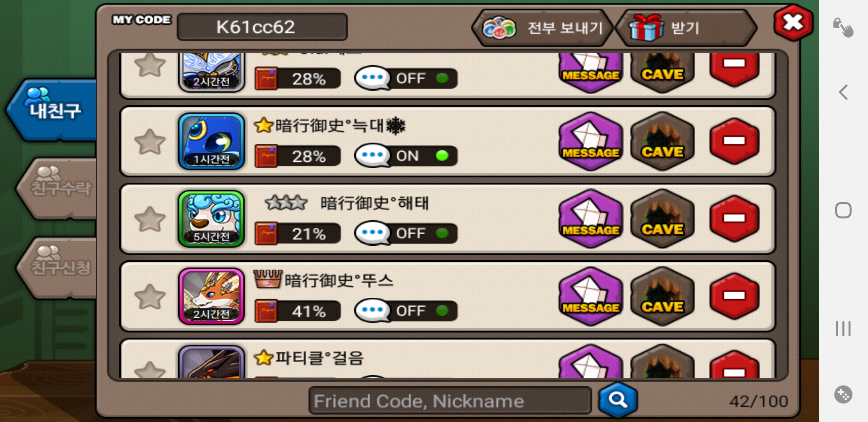Delete friend 暗行御史°늑대 with red minus
868x422 pixels.
[x=734, y=141]
